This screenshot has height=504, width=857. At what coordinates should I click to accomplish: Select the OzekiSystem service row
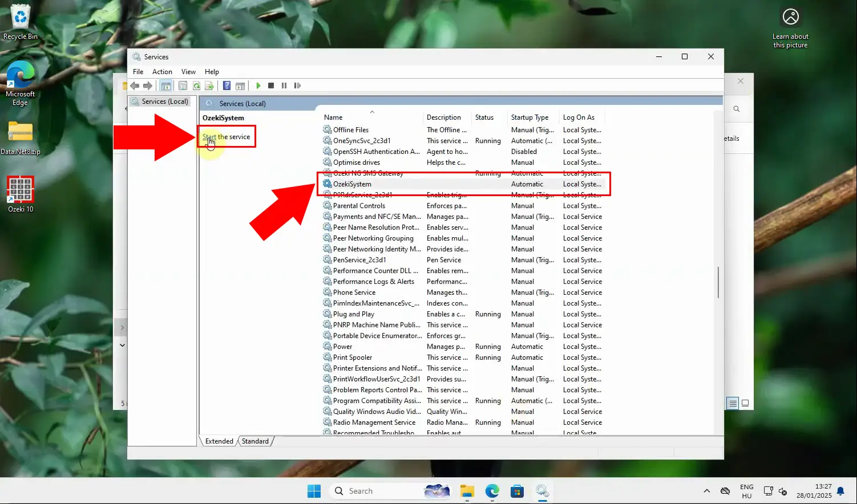tap(463, 184)
